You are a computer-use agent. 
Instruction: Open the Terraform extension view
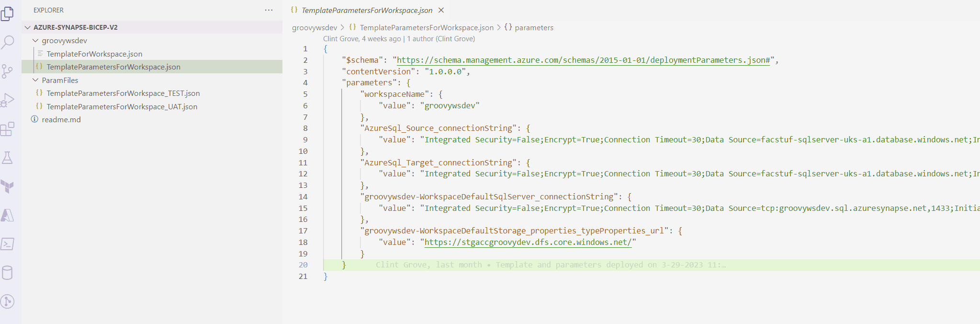click(x=8, y=186)
